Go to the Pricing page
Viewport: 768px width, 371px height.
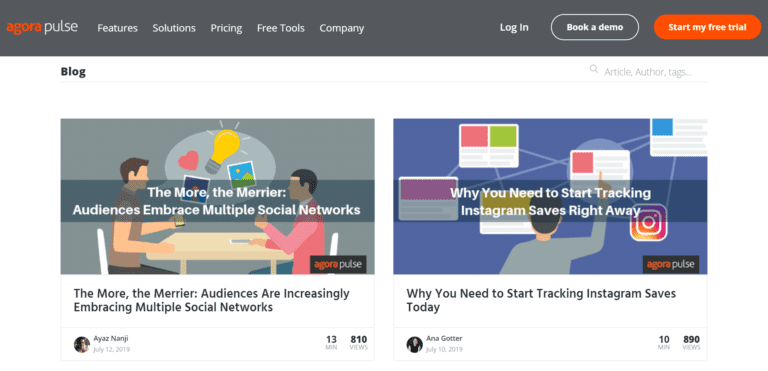226,28
